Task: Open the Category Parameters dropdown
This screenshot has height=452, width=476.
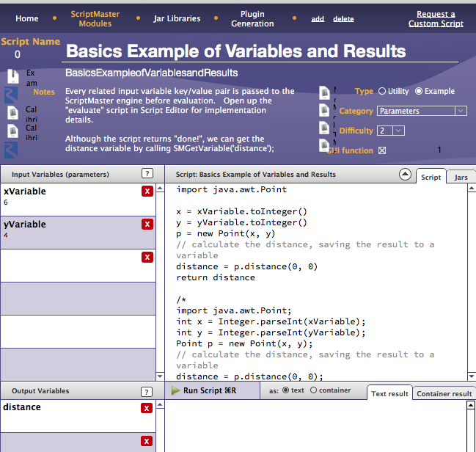Action: coord(422,111)
